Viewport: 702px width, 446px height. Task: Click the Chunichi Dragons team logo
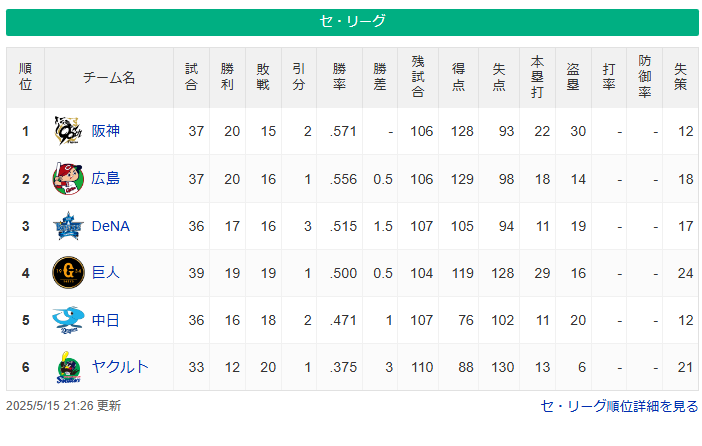(68, 320)
